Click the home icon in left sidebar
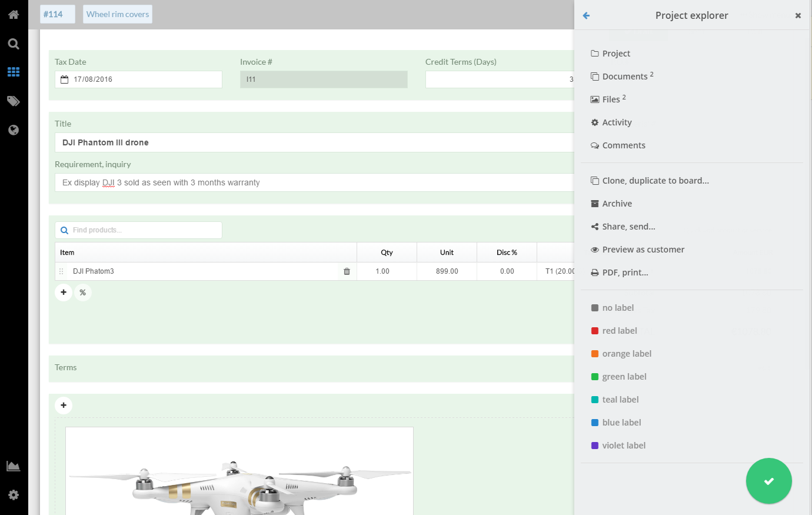 tap(14, 15)
